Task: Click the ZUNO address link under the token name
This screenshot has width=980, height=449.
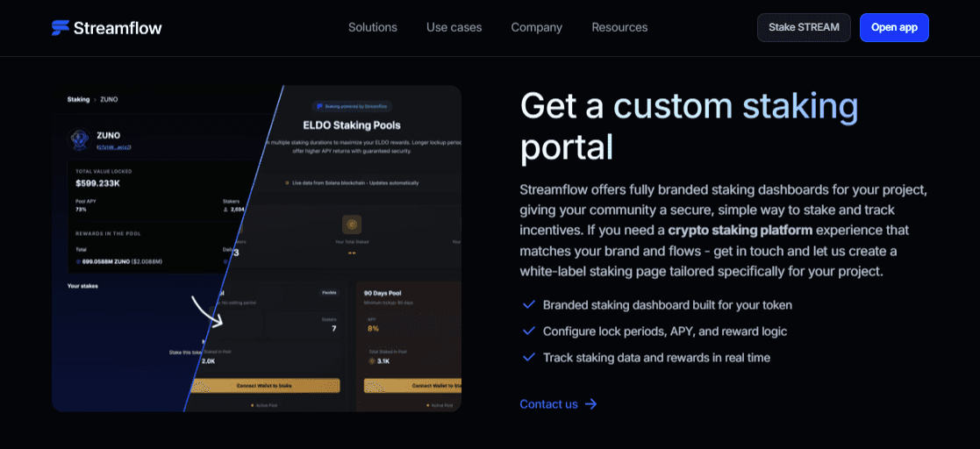Action: (x=114, y=147)
